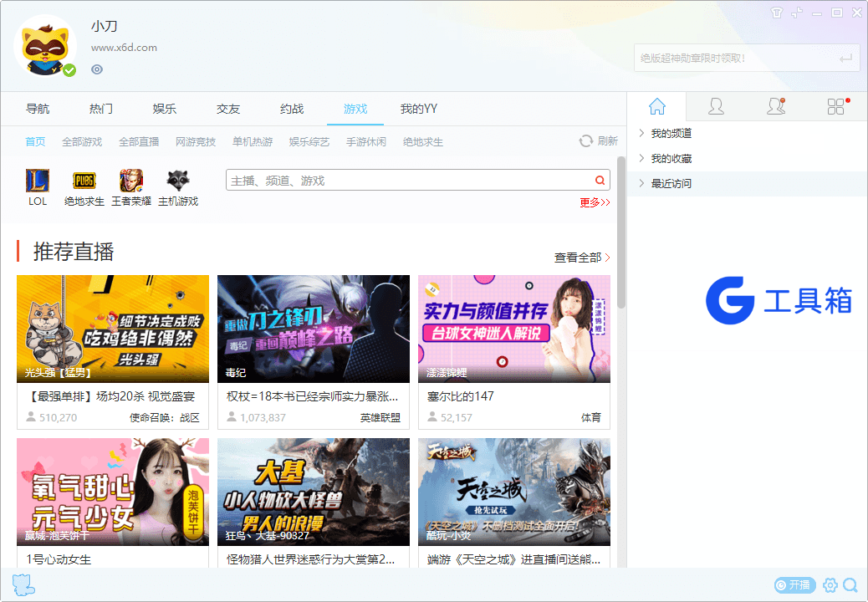Open the 娱乐综艺 sub-tab
868x602 pixels.
tap(309, 141)
